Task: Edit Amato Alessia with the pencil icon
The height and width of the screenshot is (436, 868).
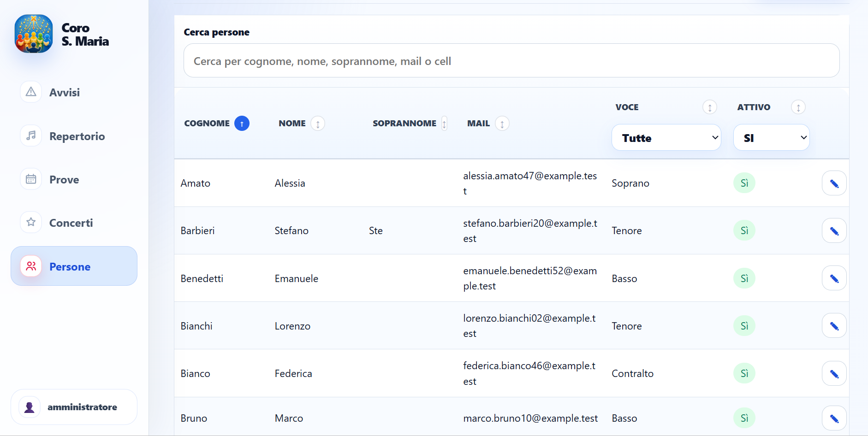Action: 834,183
